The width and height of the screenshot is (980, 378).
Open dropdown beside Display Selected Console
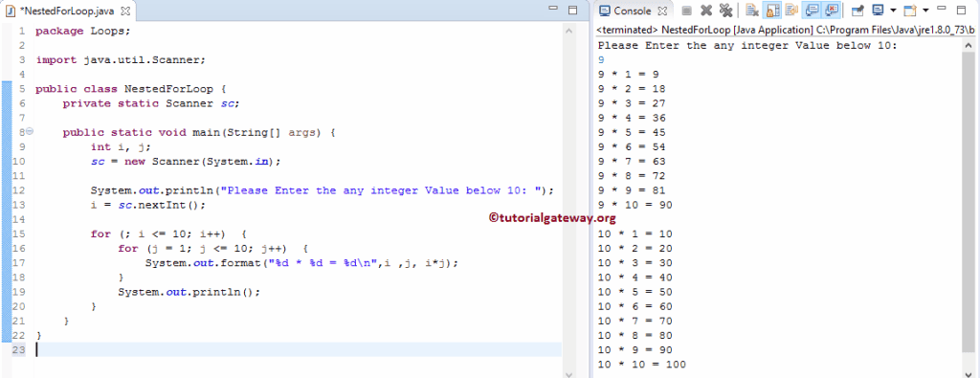click(x=893, y=10)
